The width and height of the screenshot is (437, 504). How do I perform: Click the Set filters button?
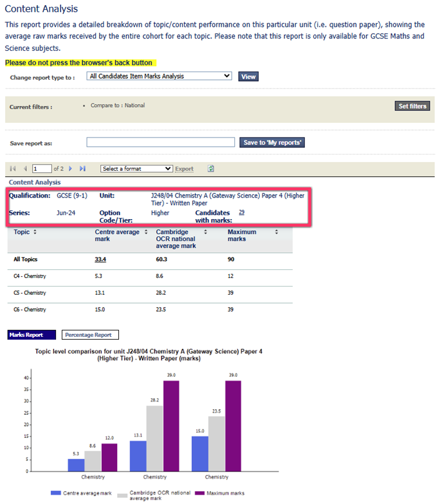(413, 106)
